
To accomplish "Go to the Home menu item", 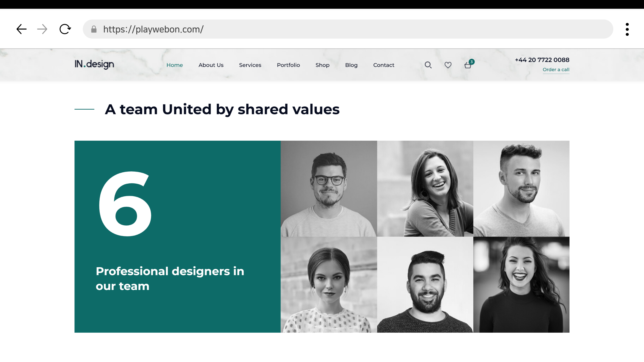I will click(174, 65).
